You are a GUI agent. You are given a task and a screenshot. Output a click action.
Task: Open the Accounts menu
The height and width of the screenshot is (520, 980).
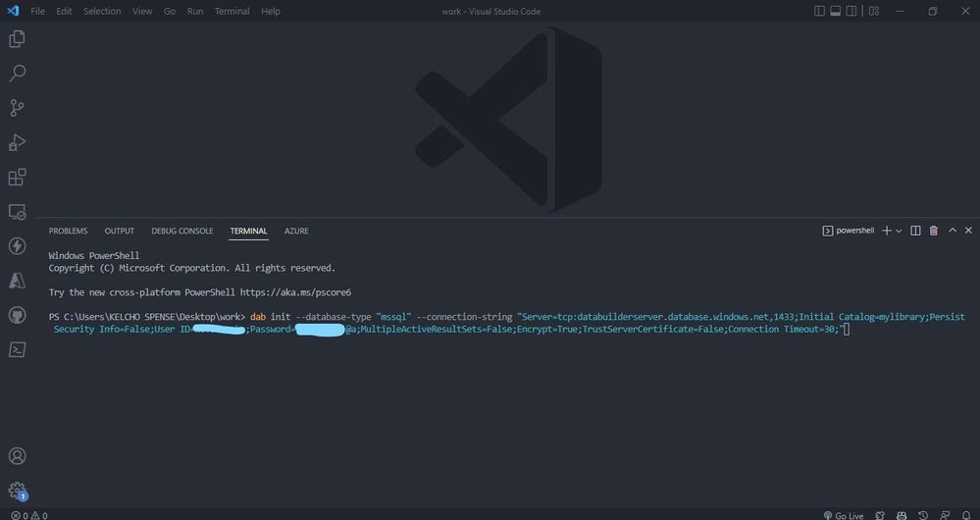coord(17,455)
